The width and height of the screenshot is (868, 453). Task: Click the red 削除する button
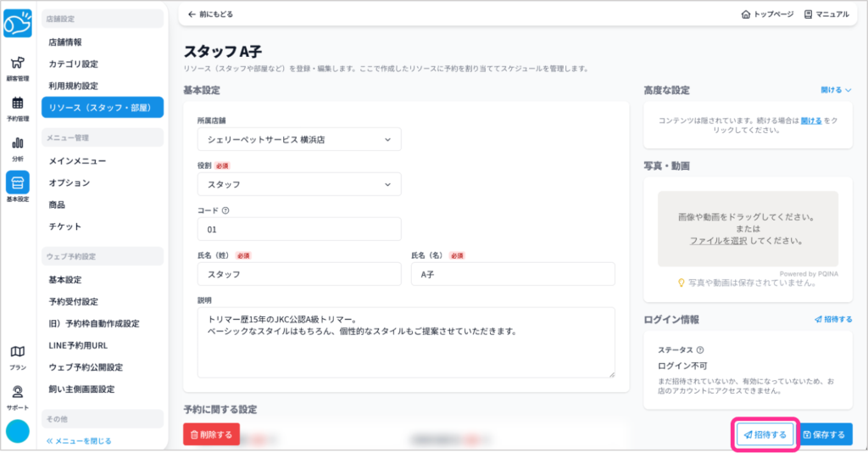click(211, 434)
